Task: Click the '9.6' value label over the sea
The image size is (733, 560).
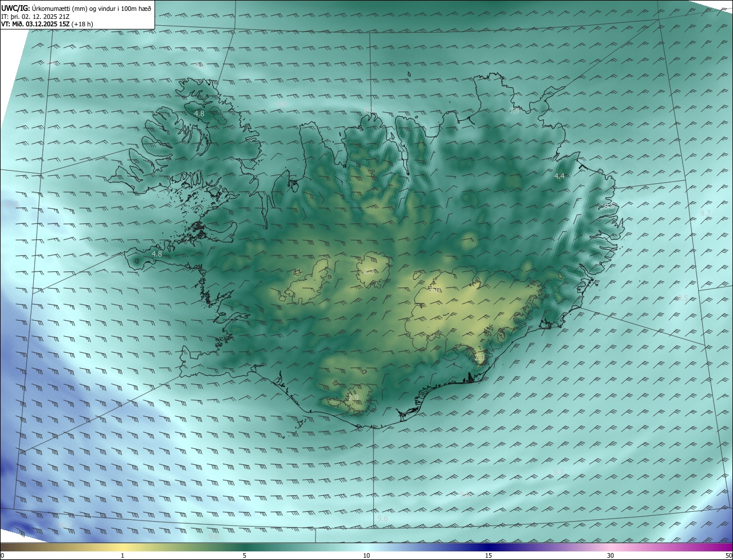Action: click(x=383, y=518)
